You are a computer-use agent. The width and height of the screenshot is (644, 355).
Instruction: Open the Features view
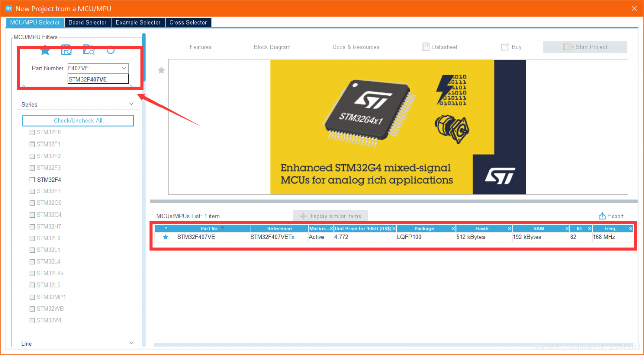click(x=201, y=47)
